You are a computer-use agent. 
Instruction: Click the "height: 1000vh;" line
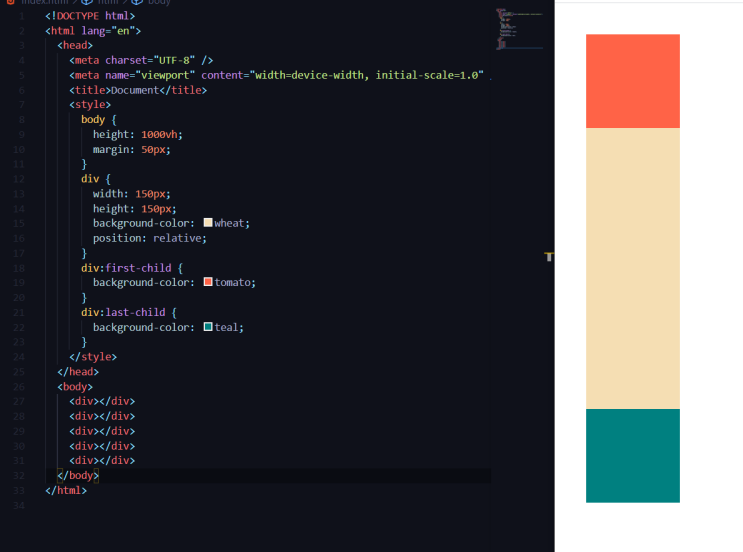pos(137,135)
